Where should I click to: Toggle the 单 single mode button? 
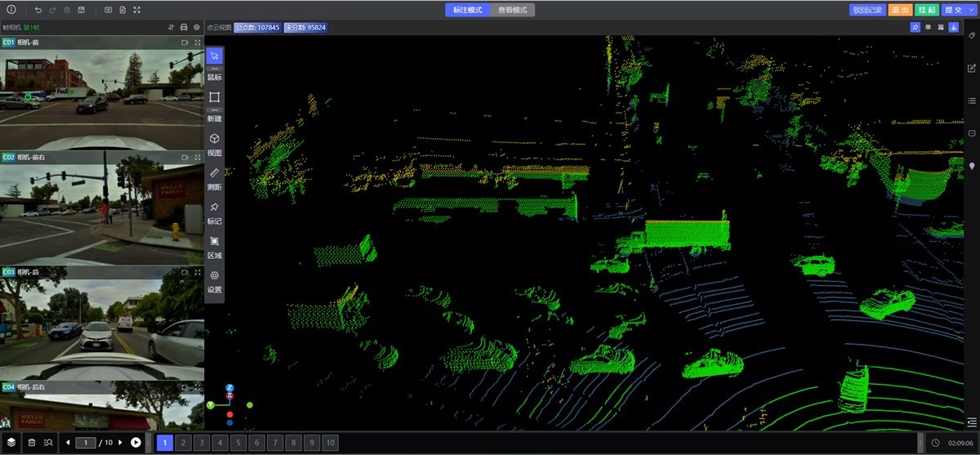(x=929, y=27)
